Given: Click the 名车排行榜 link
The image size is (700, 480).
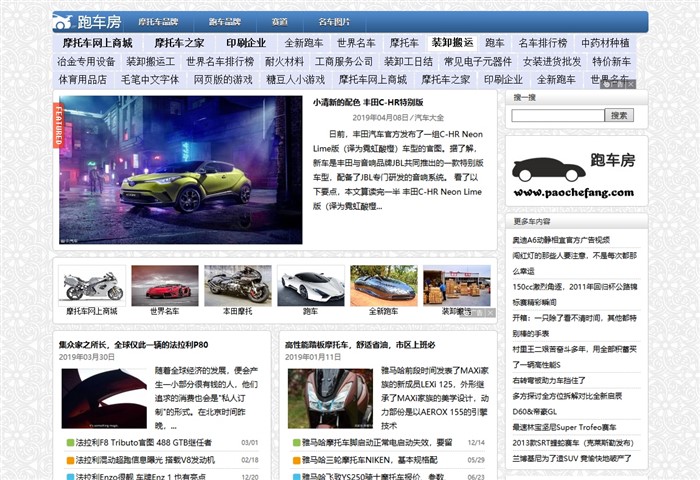Looking at the screenshot, I should point(543,43).
